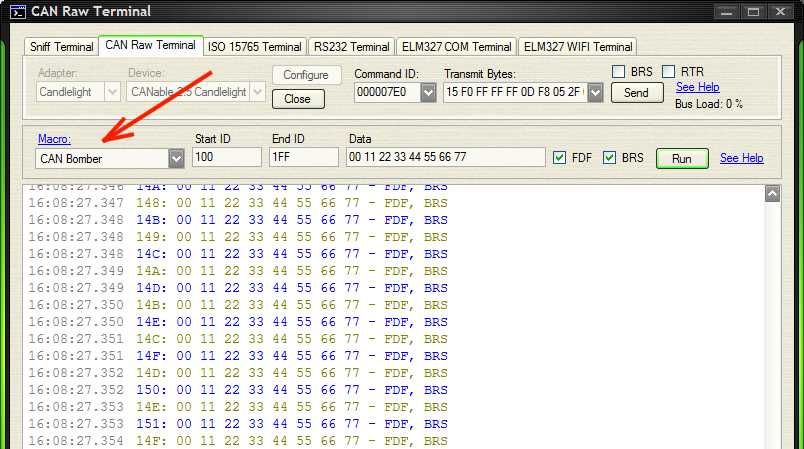Open See Help link beside Run

click(741, 158)
